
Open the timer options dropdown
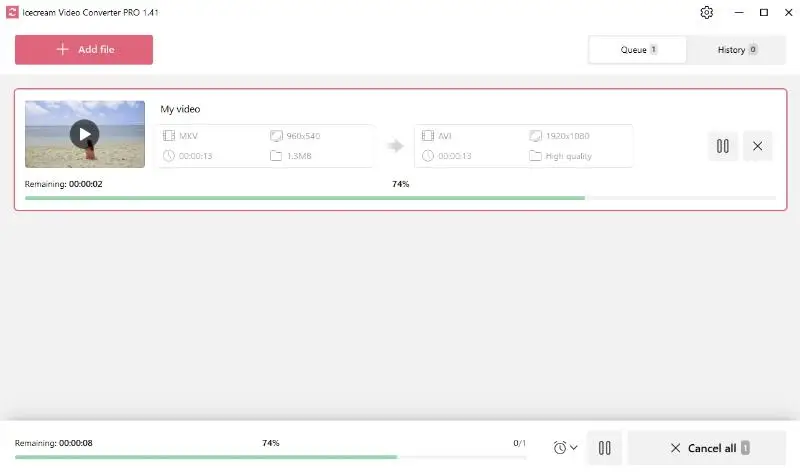point(565,448)
